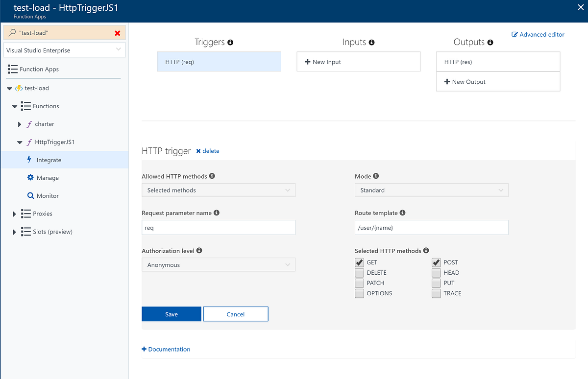Click the Route template input field

click(432, 227)
